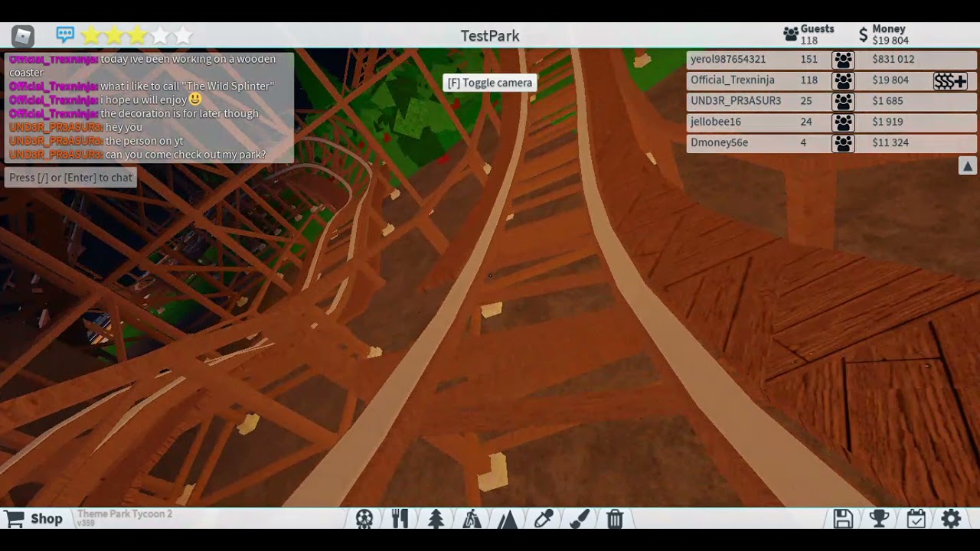This screenshot has width=980, height=551.
Task: Click the fifth empty park rating star
Action: click(183, 35)
